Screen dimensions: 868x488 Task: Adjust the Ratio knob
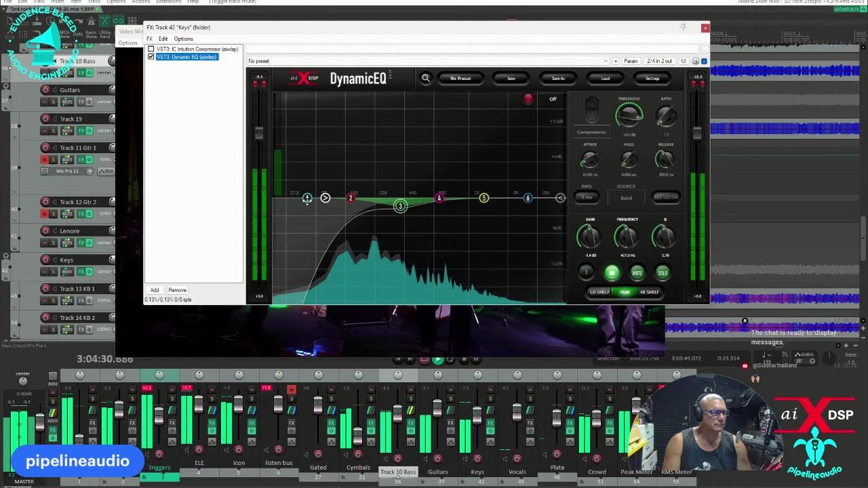click(x=666, y=117)
